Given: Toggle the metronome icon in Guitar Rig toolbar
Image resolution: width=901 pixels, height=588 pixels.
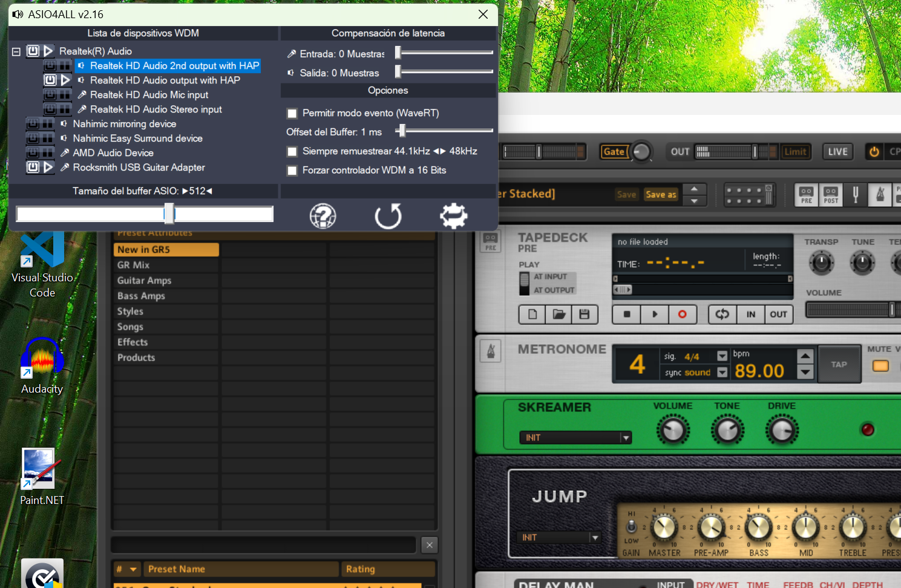Looking at the screenshot, I should tap(880, 195).
